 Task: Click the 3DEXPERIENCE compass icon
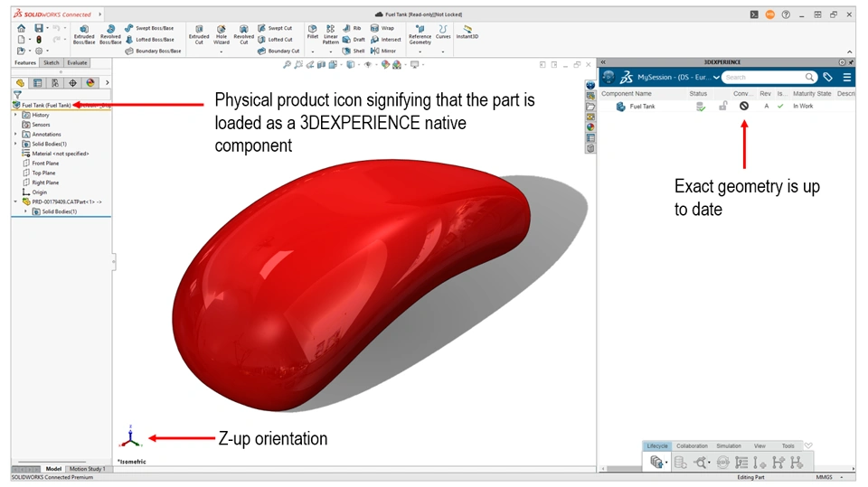[x=609, y=77]
